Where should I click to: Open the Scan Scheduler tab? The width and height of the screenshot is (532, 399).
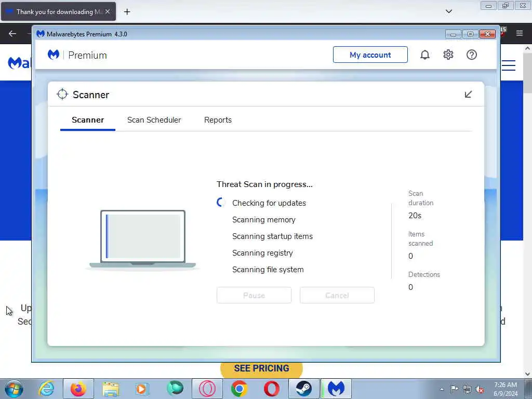point(154,120)
